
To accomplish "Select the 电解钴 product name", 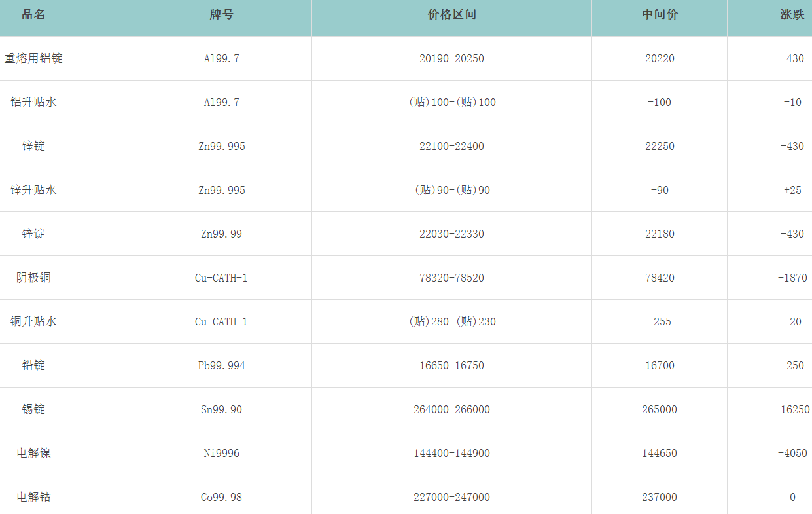I will (33, 497).
